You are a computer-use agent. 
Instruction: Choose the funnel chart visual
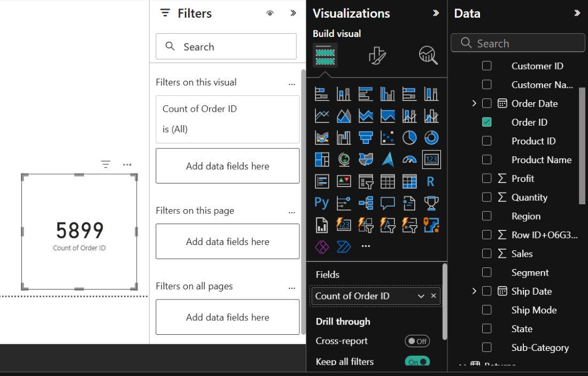[366, 137]
